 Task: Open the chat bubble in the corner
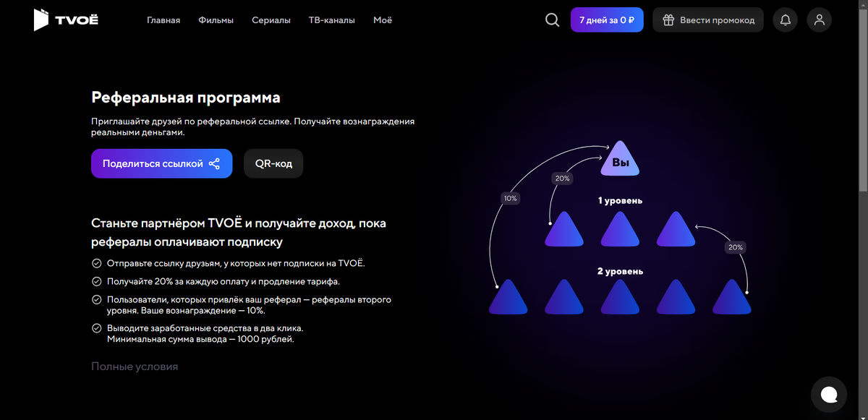pos(828,394)
